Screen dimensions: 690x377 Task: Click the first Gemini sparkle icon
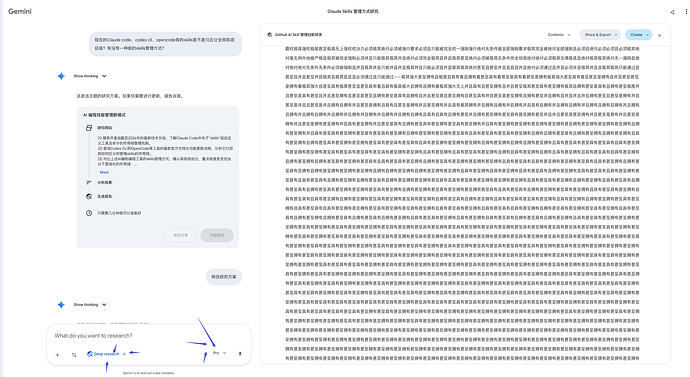click(61, 76)
